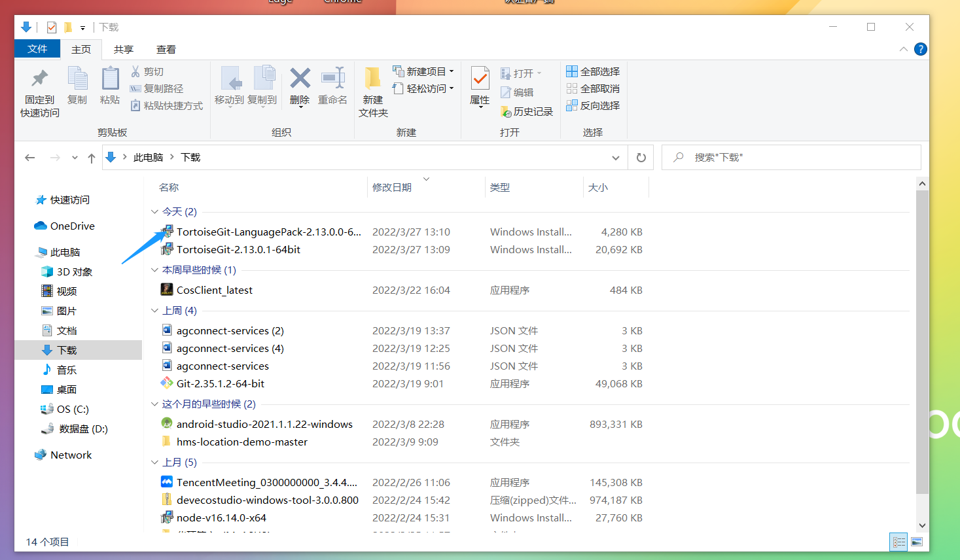
Task: Switch to details view icon in status bar
Action: click(x=898, y=542)
